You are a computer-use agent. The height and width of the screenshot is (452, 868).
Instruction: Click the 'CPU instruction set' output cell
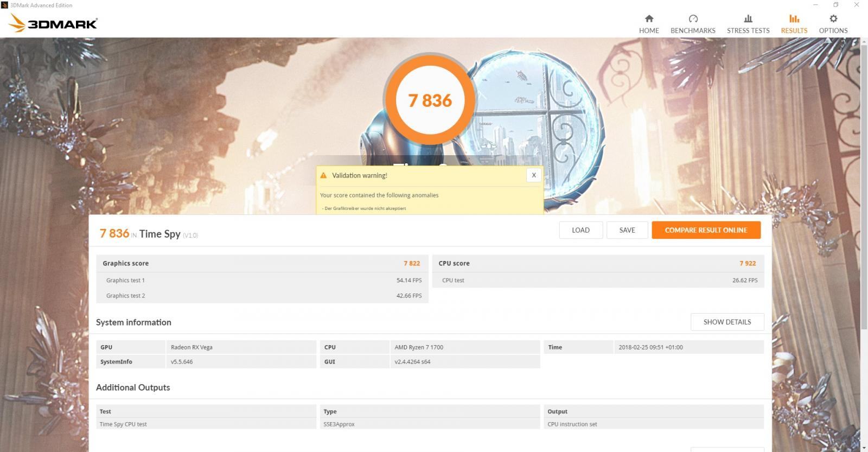572,424
